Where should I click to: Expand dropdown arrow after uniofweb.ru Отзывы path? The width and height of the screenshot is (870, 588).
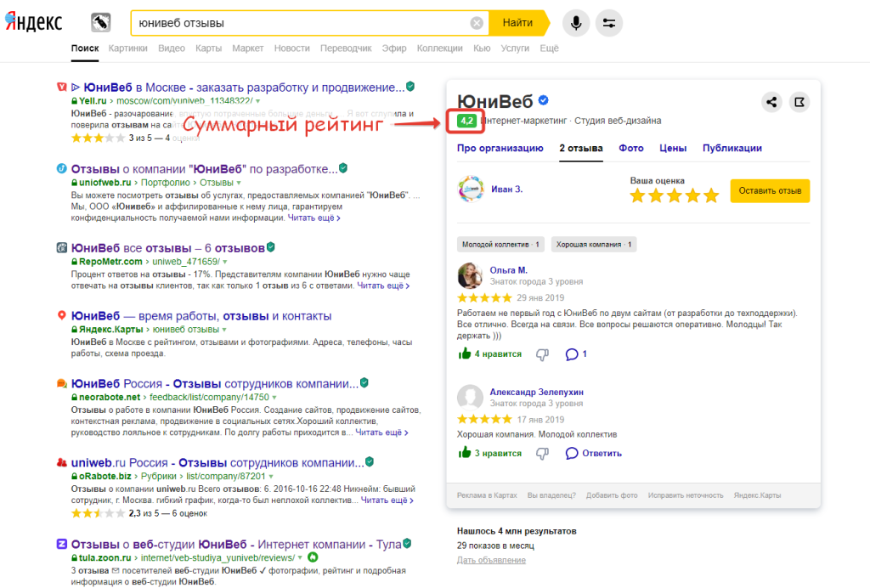click(x=239, y=183)
